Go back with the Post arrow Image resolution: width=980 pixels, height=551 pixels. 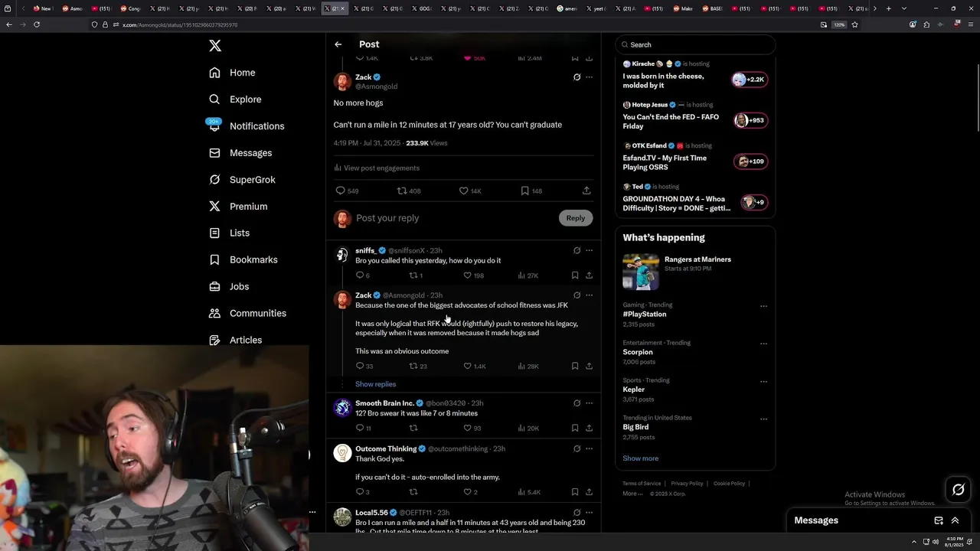pos(338,44)
